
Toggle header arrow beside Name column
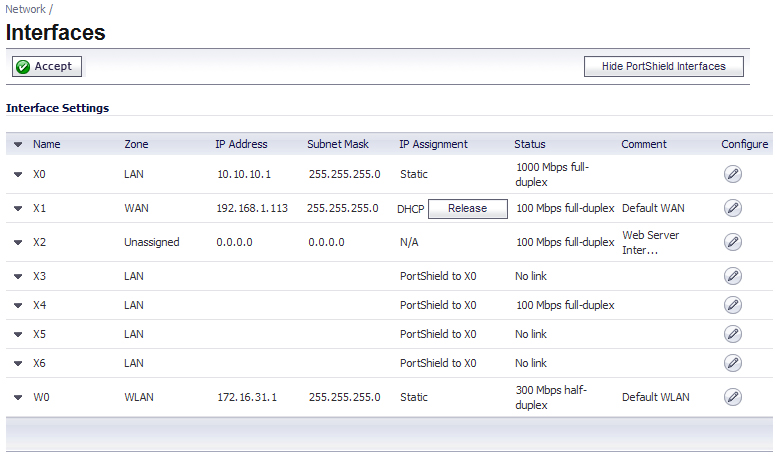coord(18,145)
